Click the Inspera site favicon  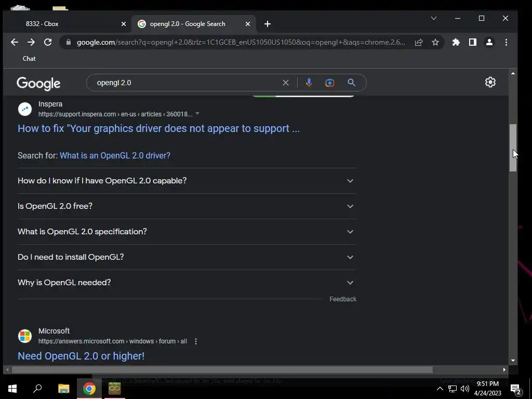(25, 109)
